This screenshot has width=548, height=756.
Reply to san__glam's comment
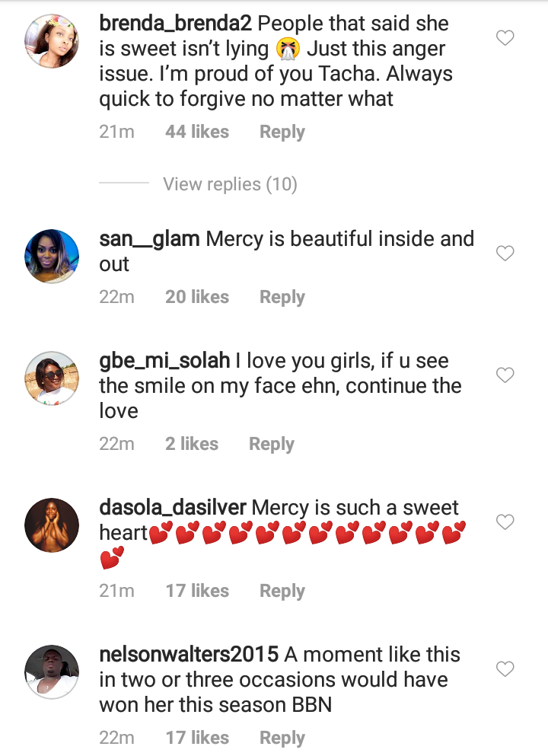coord(282,297)
